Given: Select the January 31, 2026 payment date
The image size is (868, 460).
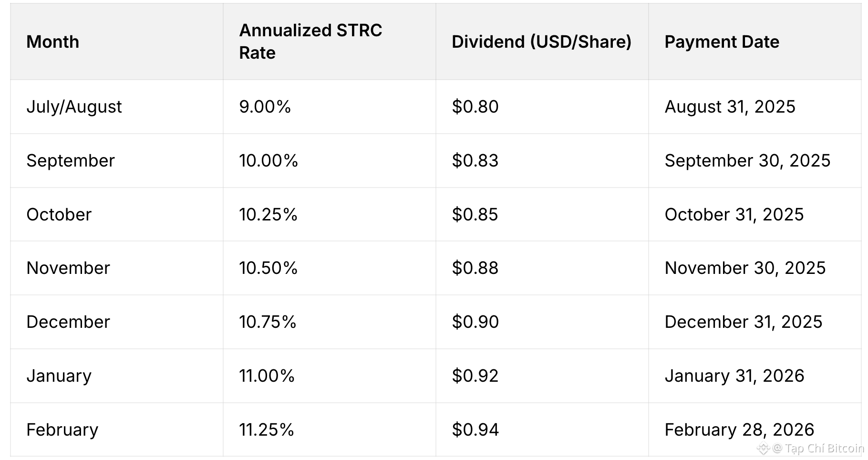Looking at the screenshot, I should [x=734, y=376].
